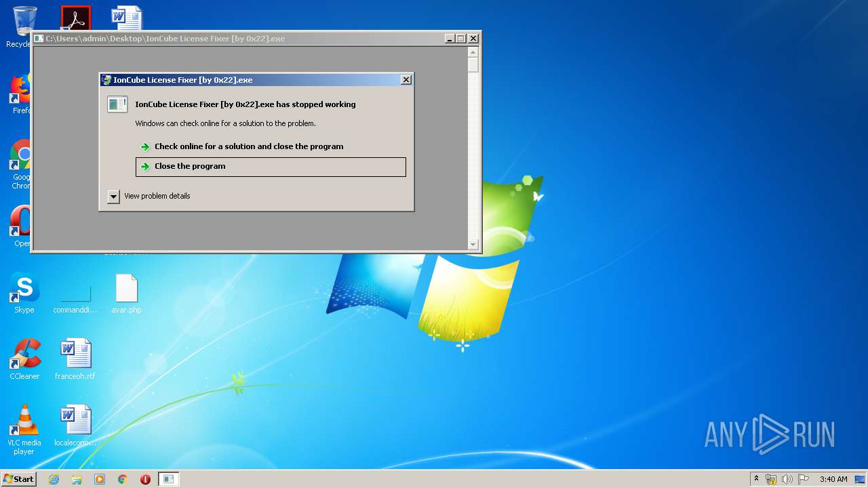The width and height of the screenshot is (868, 488).
Task: Switch to IonCube License Fixer taskbar button
Action: click(169, 479)
